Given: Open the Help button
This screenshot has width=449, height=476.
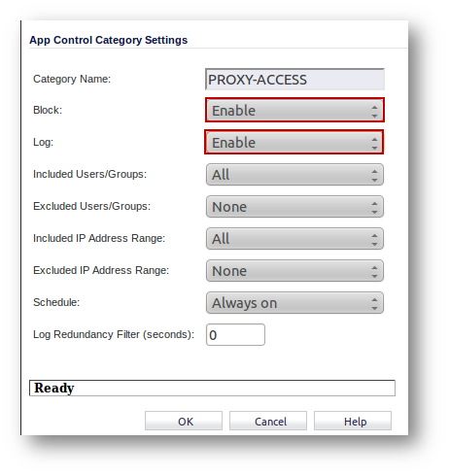Looking at the screenshot, I should pos(353,421).
